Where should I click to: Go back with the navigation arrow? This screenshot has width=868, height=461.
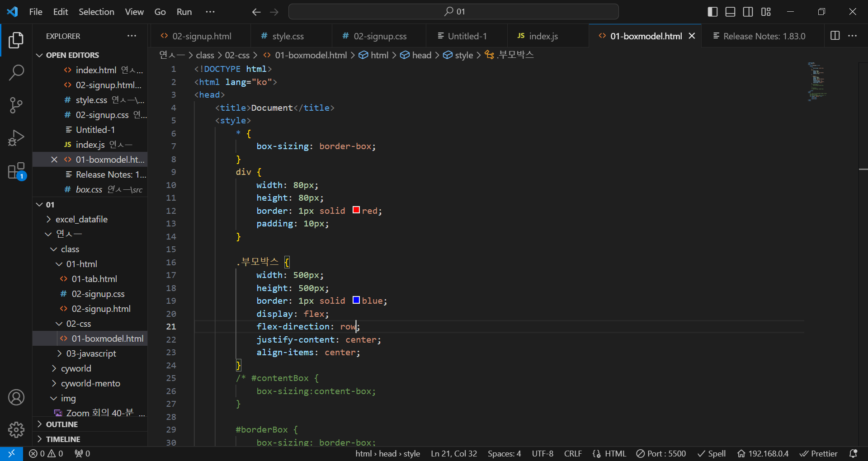256,12
